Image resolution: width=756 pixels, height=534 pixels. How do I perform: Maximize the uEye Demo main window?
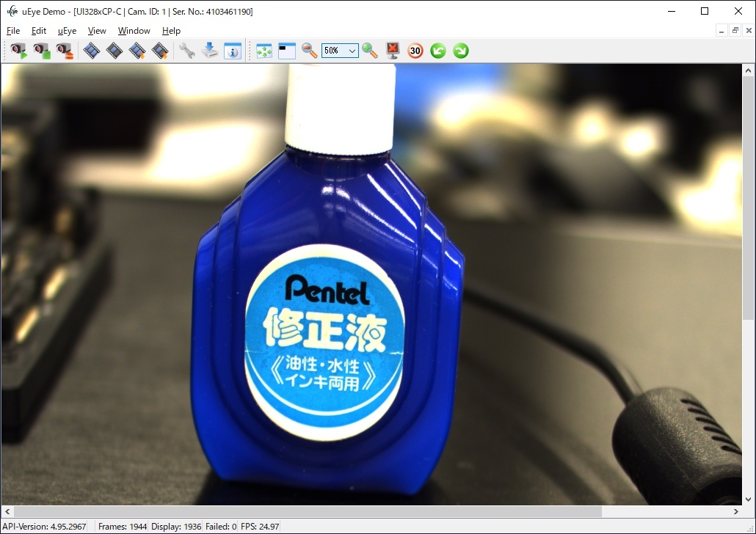[x=705, y=11]
